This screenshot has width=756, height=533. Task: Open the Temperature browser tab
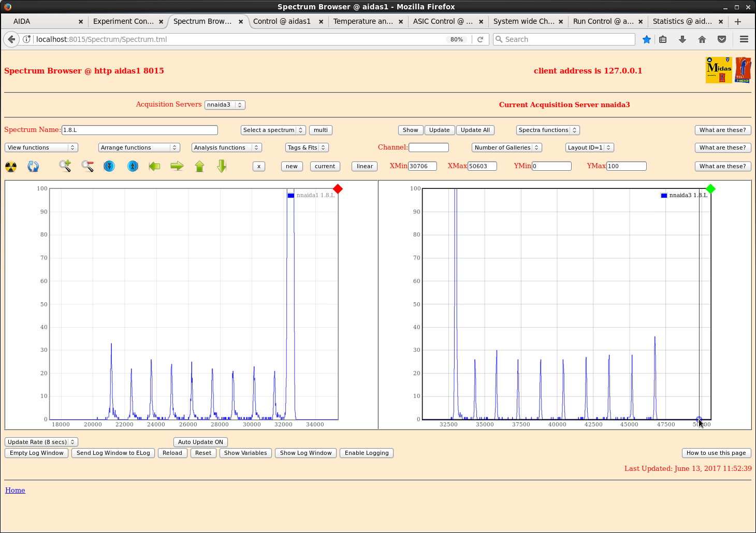coord(363,21)
